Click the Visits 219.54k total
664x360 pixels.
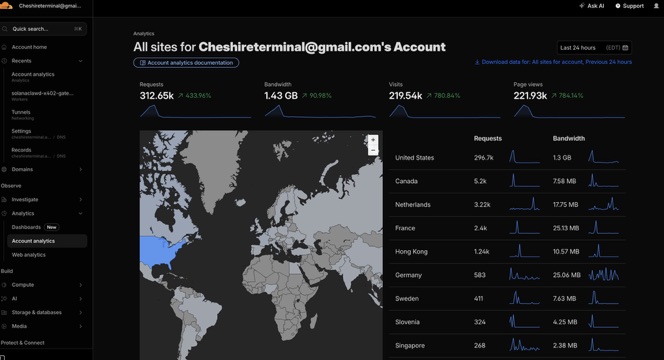405,96
